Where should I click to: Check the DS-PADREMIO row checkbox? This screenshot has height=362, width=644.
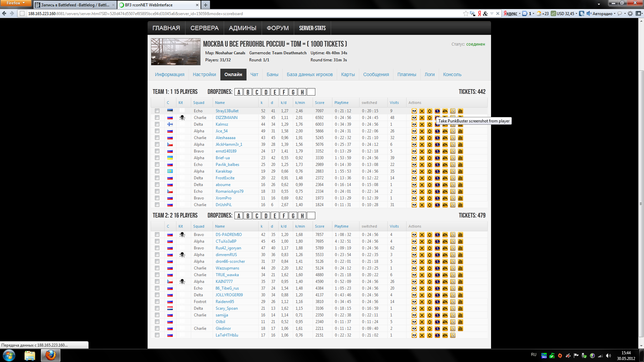tap(157, 235)
